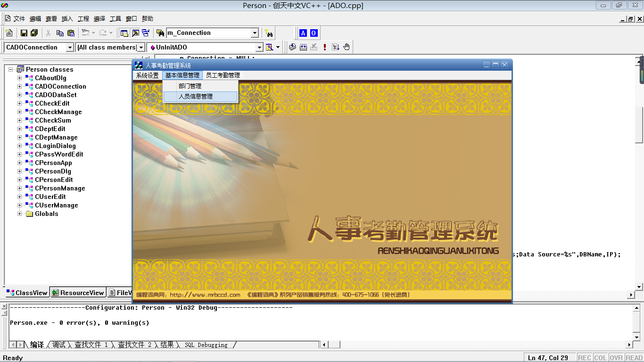644x362 pixels.
Task: Open the CADOConnection class dropdown
Action: (70, 48)
